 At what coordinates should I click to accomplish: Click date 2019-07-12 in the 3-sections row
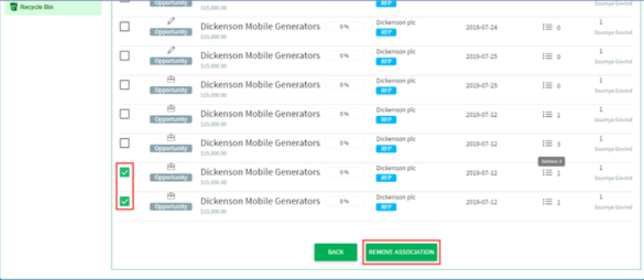pos(482,144)
